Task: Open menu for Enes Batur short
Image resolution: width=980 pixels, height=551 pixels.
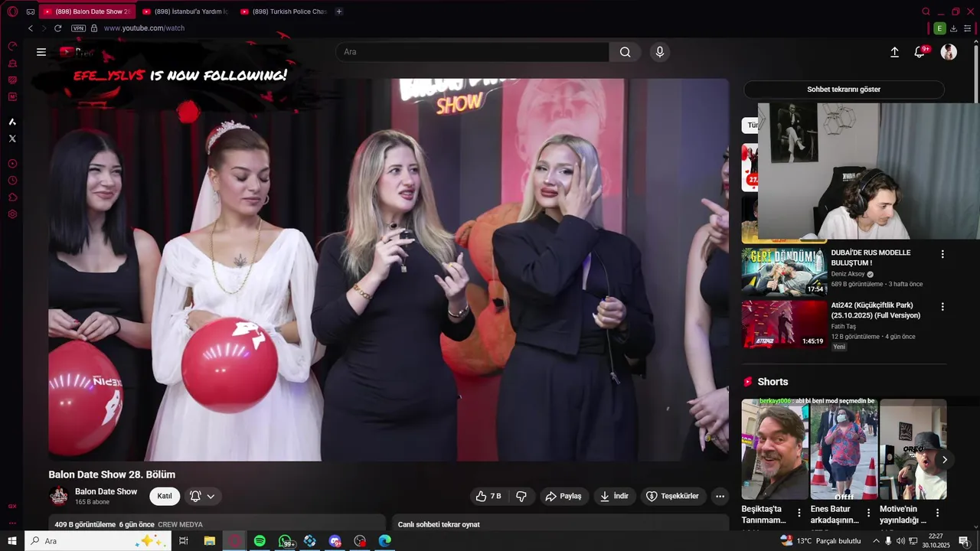Action: tap(868, 513)
